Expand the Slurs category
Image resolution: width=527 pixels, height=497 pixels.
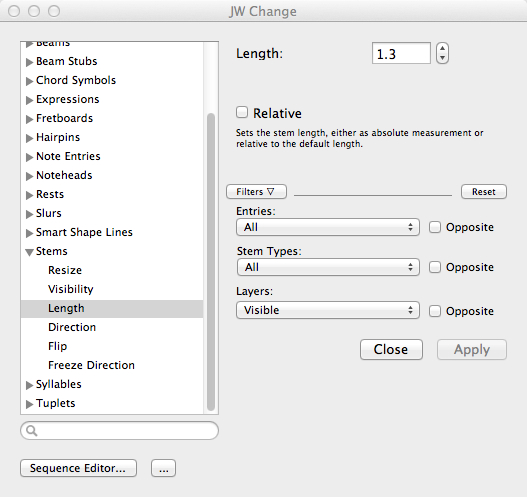(x=30, y=214)
